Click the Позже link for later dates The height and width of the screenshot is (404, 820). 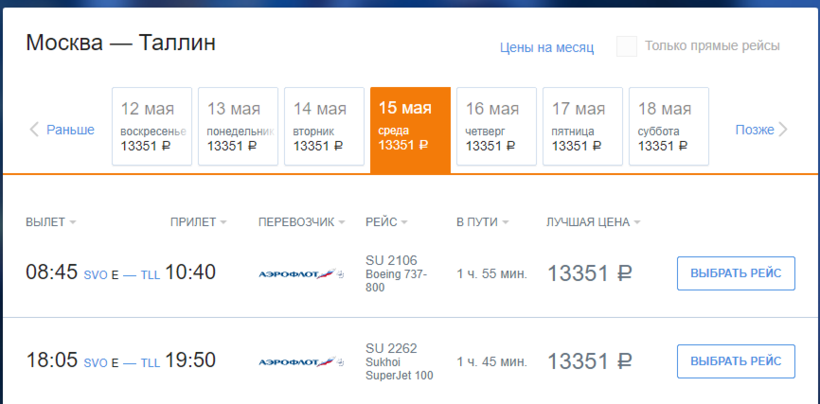pos(755,129)
